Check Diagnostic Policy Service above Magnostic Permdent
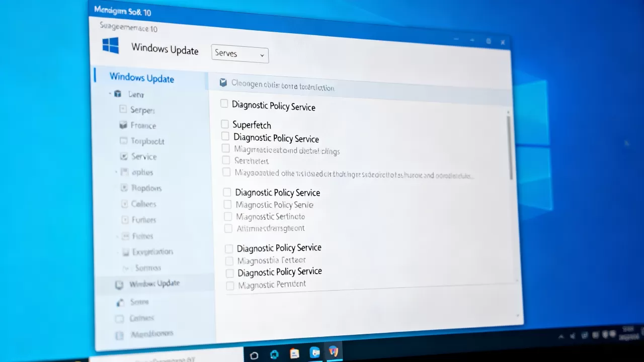644x362 pixels. [x=230, y=274]
